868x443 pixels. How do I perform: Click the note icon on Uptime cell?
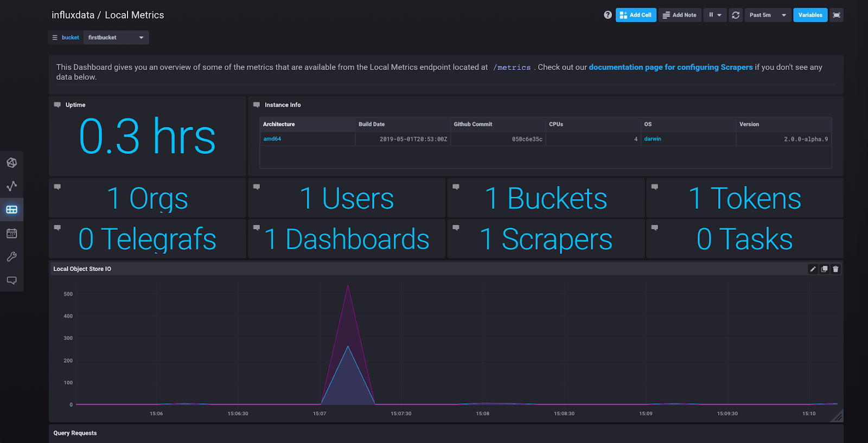[x=58, y=105]
